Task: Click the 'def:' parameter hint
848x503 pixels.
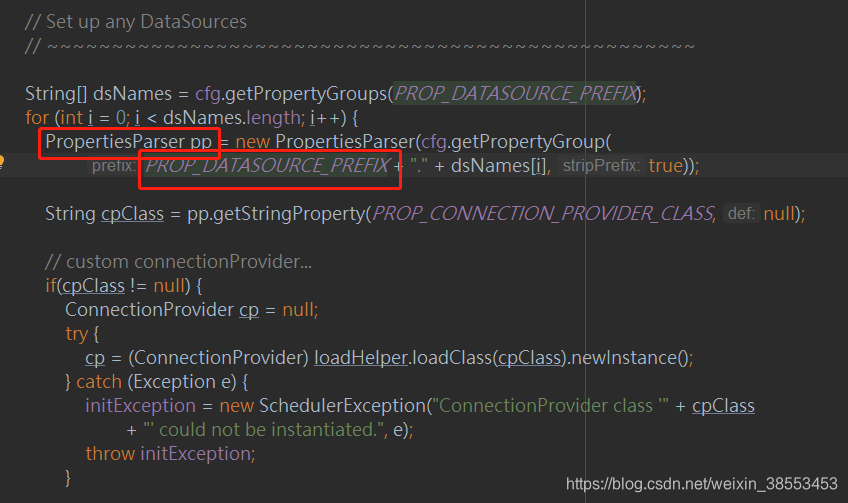Action: coord(741,214)
